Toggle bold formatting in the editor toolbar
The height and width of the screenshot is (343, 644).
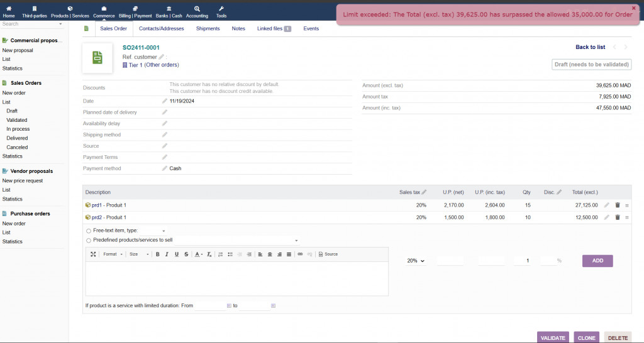click(157, 254)
